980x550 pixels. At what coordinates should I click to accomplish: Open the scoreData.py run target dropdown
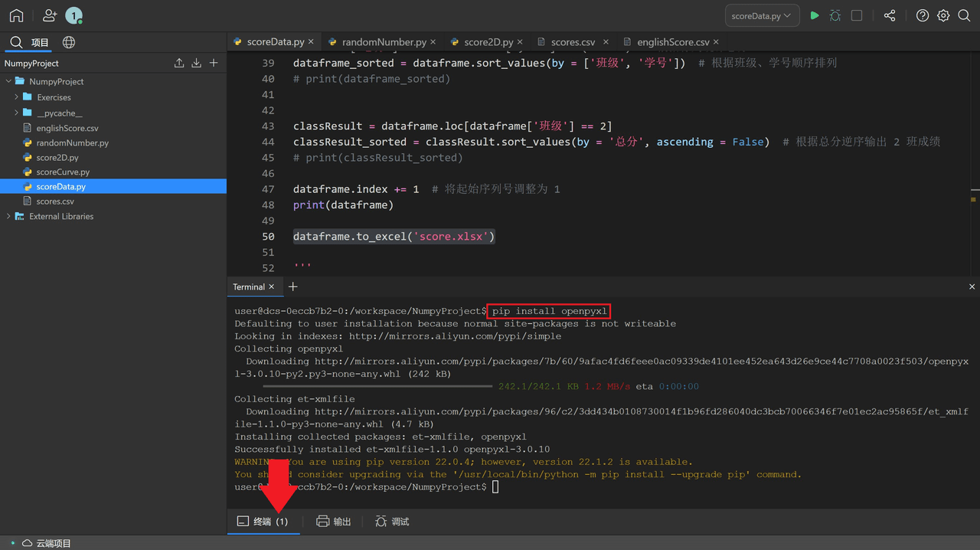762,15
